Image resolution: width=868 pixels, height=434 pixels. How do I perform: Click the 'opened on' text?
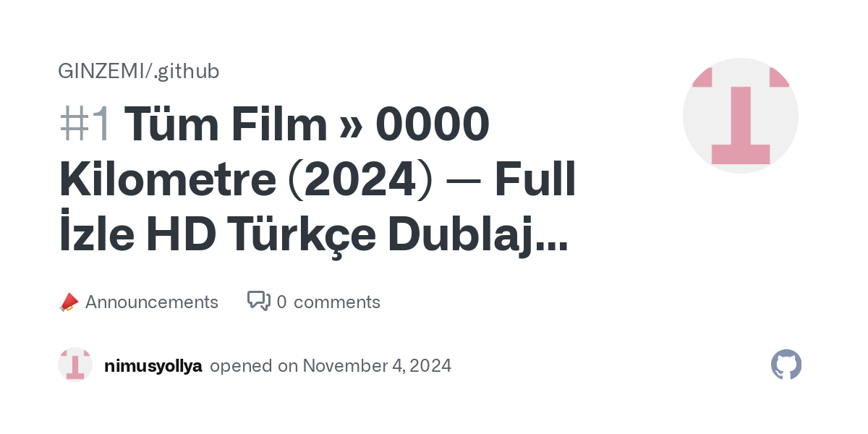point(253,366)
